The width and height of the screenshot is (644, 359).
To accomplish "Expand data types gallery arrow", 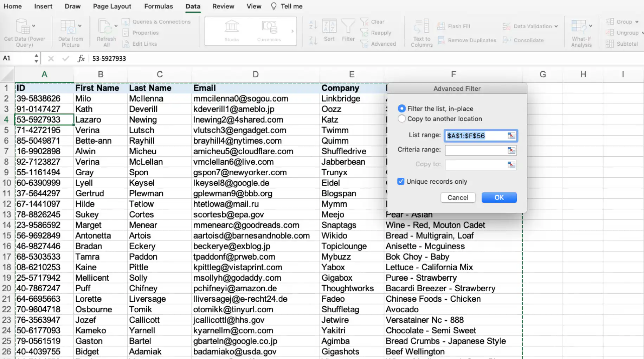I will [292, 31].
